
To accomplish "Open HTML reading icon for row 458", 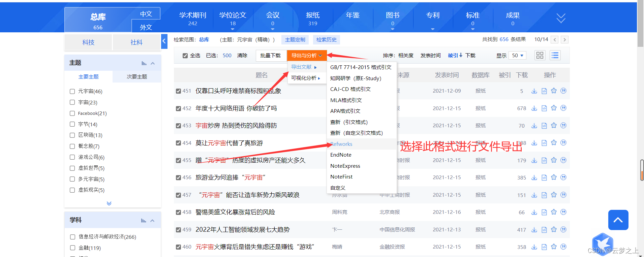I will [544, 212].
